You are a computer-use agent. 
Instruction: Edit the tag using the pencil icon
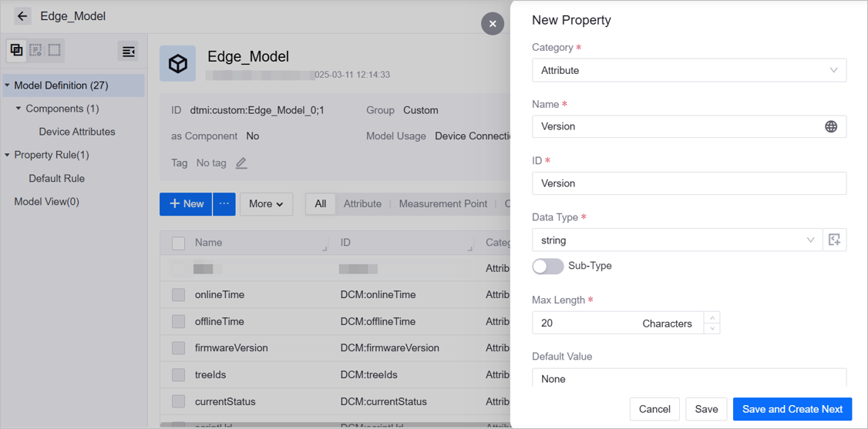241,163
